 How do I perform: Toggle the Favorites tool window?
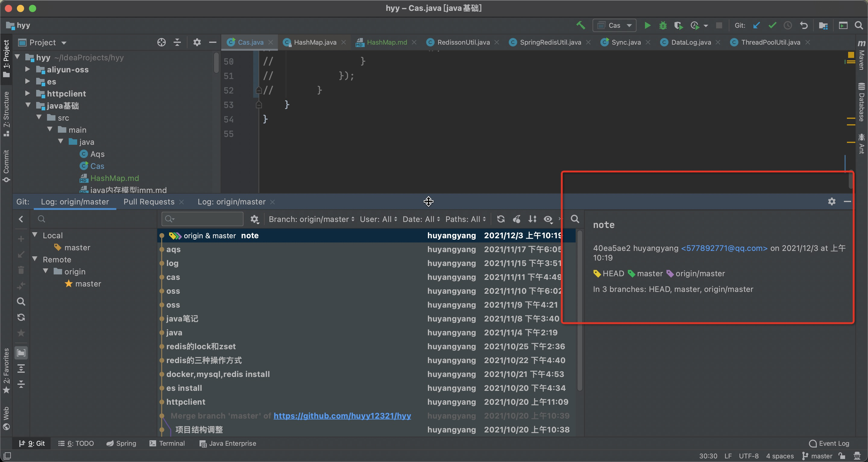click(x=6, y=371)
